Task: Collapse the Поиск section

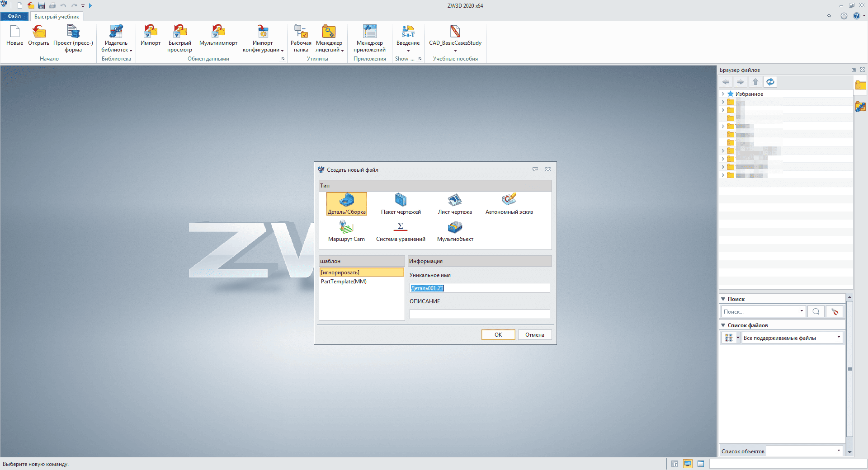Action: pos(723,299)
